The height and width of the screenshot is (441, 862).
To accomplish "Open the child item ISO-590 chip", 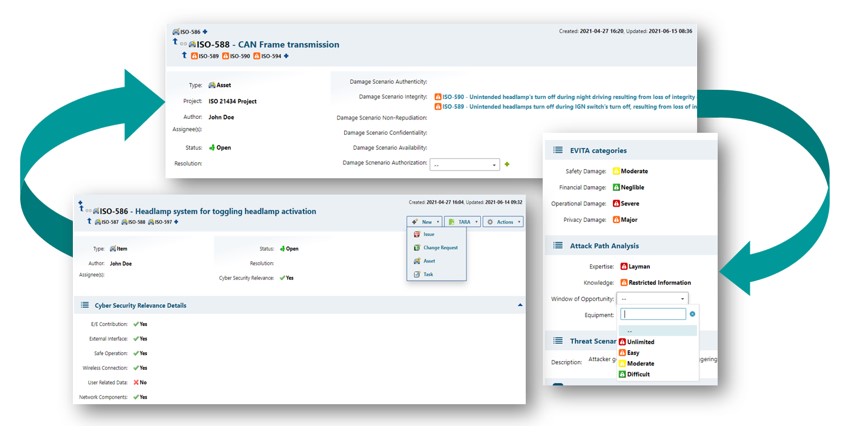I will [236, 56].
